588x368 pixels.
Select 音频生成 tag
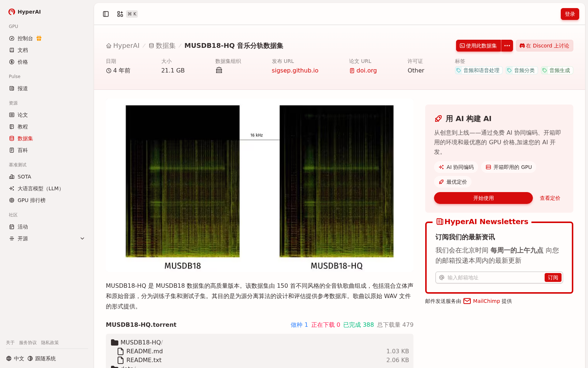557,70
